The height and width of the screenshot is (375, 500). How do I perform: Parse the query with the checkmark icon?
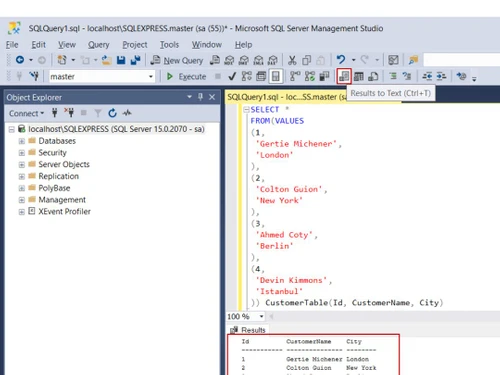point(232,77)
